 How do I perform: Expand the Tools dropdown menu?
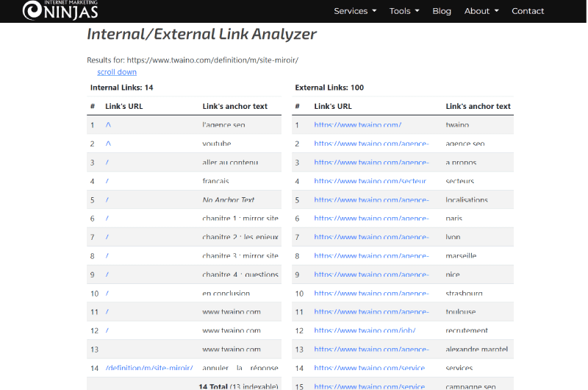coord(404,11)
